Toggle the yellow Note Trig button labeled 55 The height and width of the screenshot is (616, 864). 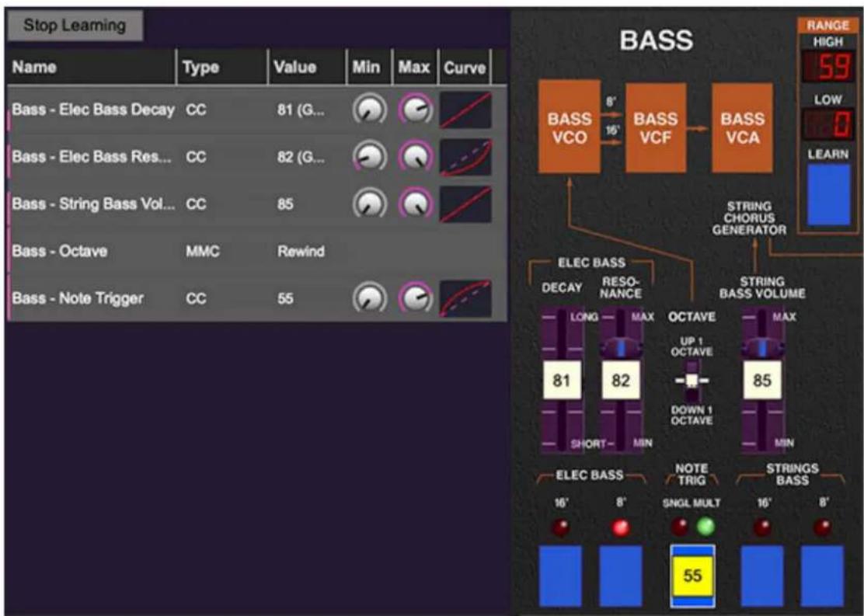tap(692, 576)
